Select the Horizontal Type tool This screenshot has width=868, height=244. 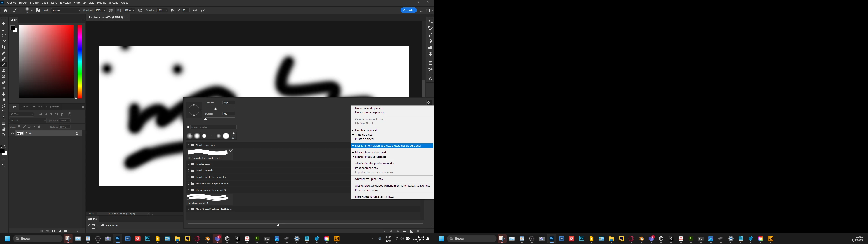[4, 112]
